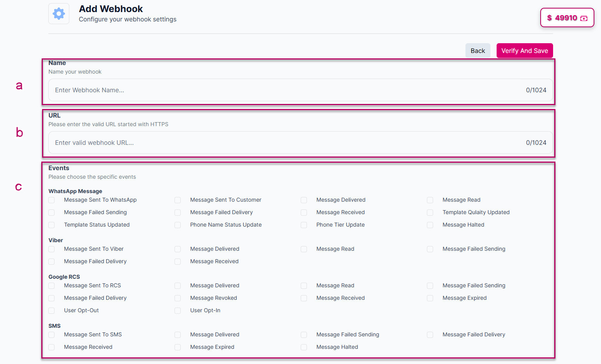
Task: Enable WhatsApp Message Received checkbox
Action: 304,213
